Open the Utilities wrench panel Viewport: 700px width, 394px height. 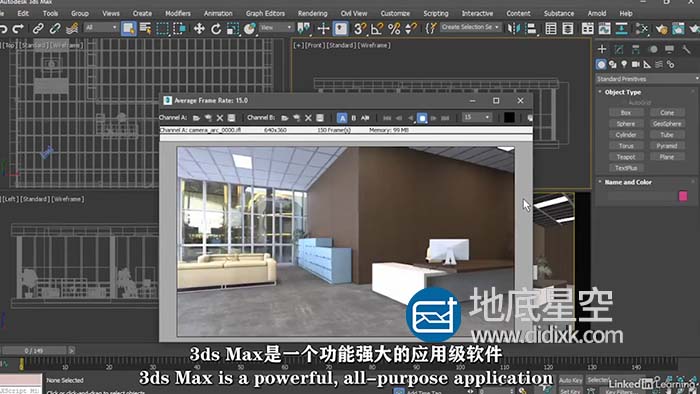point(686,49)
